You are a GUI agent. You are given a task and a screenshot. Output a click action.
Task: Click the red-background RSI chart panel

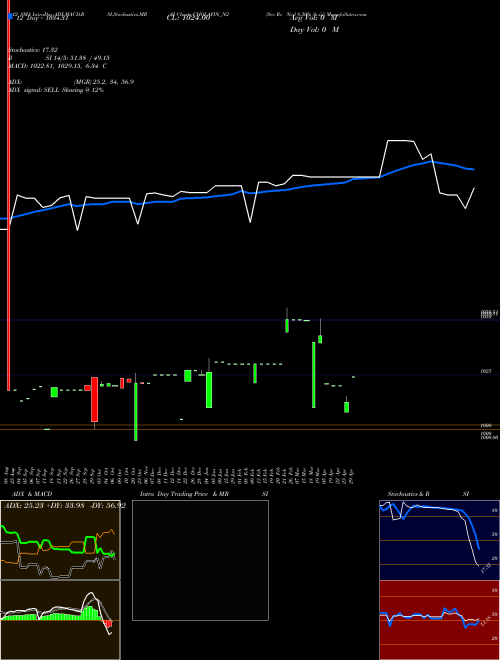click(439, 620)
